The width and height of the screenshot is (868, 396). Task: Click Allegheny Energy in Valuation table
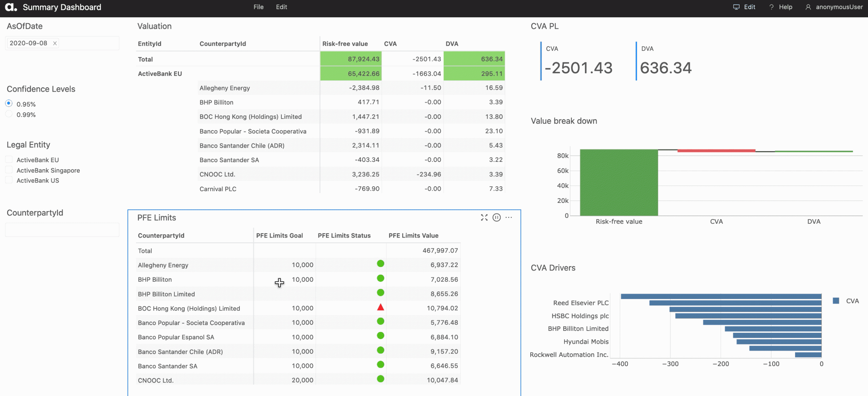224,88
